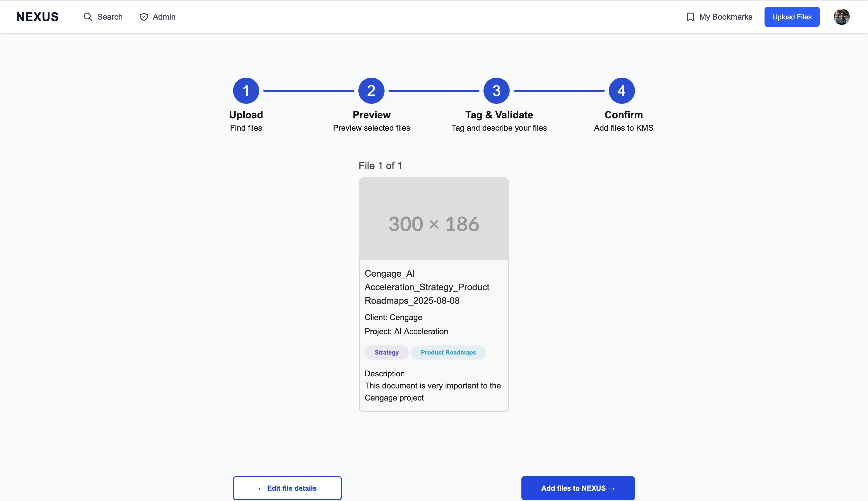Click the Strategy tag
Viewport: 868px width, 501px height.
[387, 352]
